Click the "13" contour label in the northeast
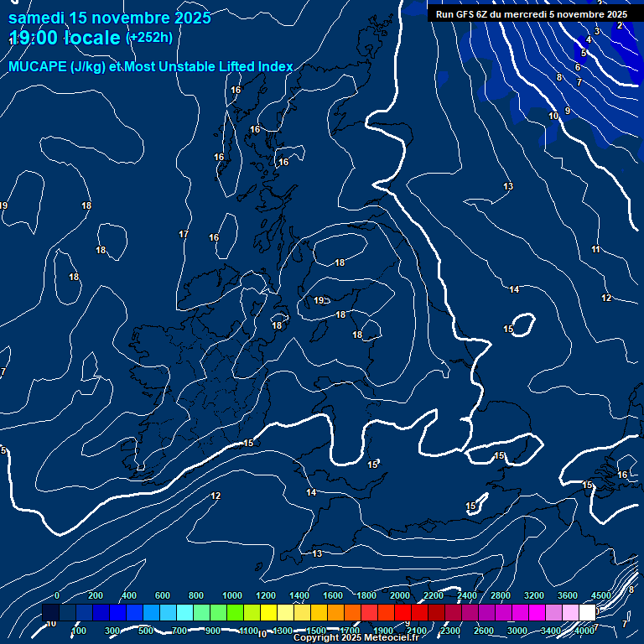 point(508,186)
